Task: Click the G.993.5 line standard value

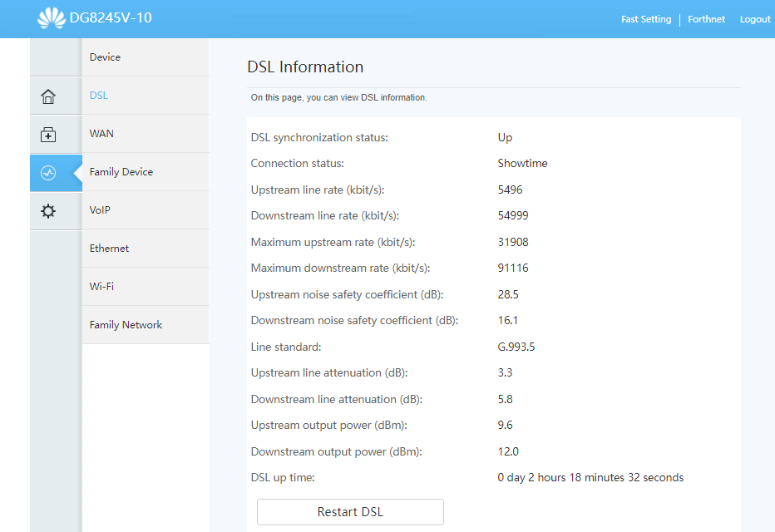Action: point(516,347)
